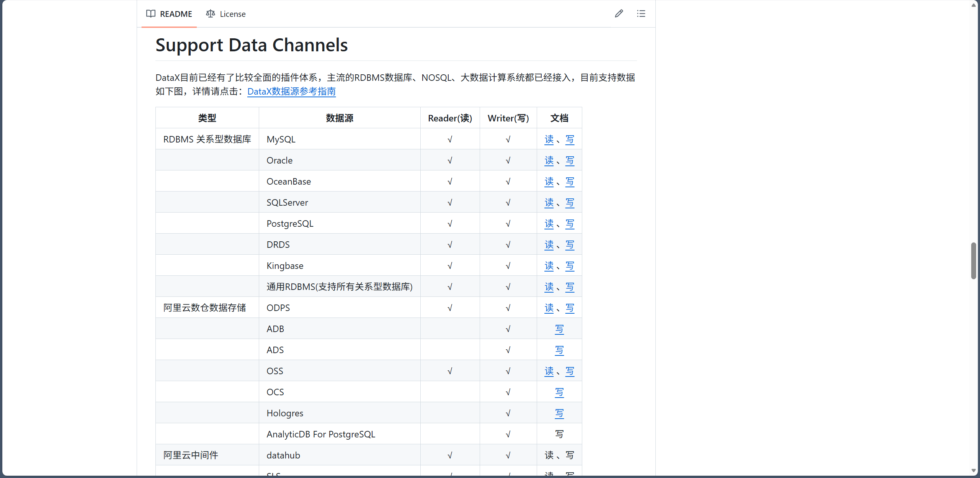This screenshot has height=478, width=980.
Task: Click the README book icon
Action: tap(151, 14)
